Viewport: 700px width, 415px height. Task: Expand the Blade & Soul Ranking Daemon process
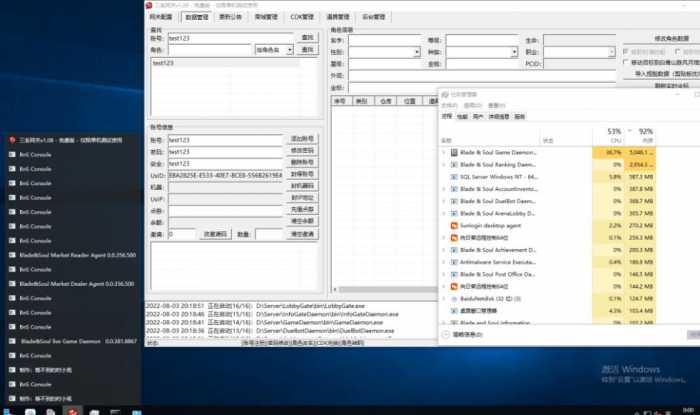point(444,165)
